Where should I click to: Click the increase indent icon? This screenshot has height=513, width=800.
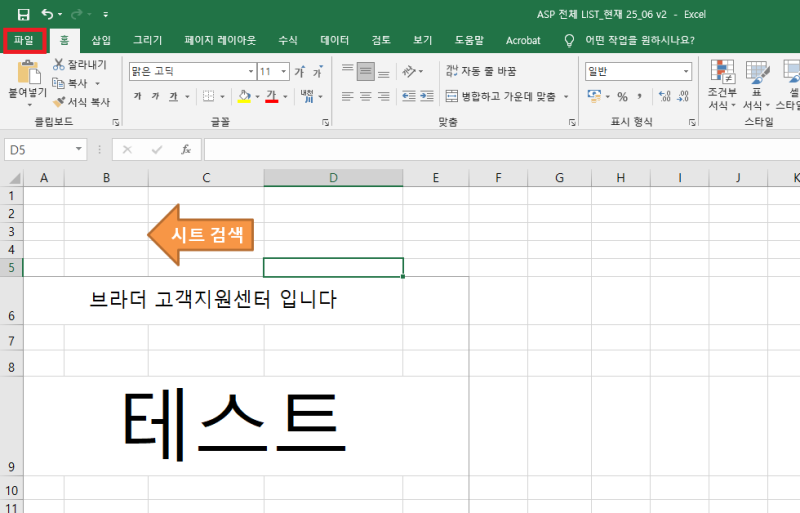click(427, 96)
